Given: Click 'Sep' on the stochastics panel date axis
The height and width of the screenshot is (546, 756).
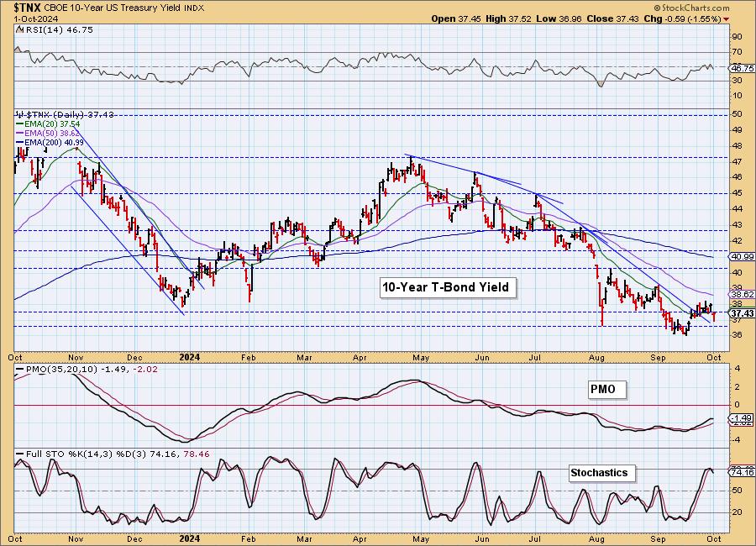Looking at the screenshot, I should (x=658, y=538).
